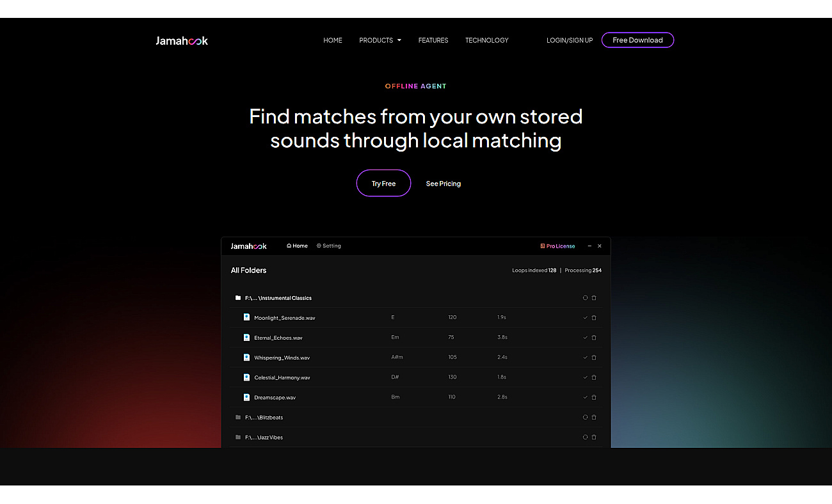The height and width of the screenshot is (504, 832).
Task: Click the Whispering_Winds.wav file icon
Action: click(246, 357)
